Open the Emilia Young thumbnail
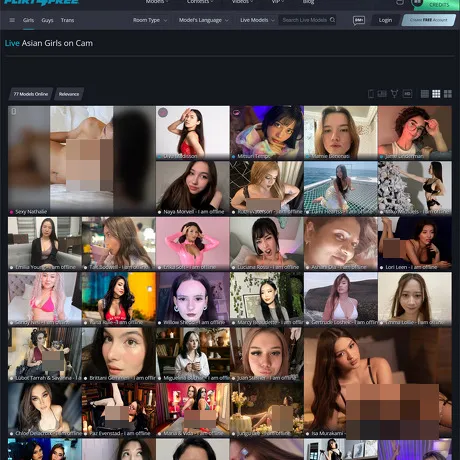This screenshot has height=460, width=460. [x=45, y=244]
